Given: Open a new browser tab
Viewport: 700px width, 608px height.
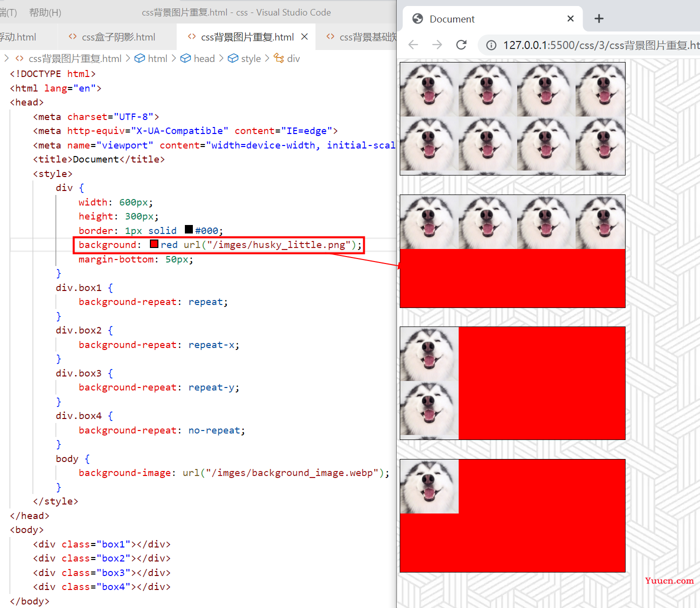Looking at the screenshot, I should pyautogui.click(x=599, y=19).
